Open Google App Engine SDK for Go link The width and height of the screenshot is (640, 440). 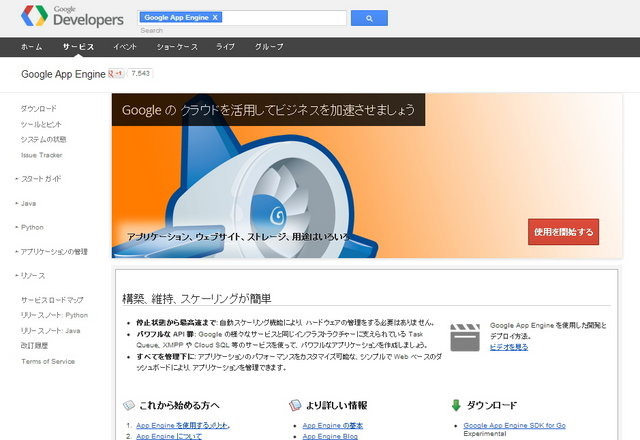514,425
